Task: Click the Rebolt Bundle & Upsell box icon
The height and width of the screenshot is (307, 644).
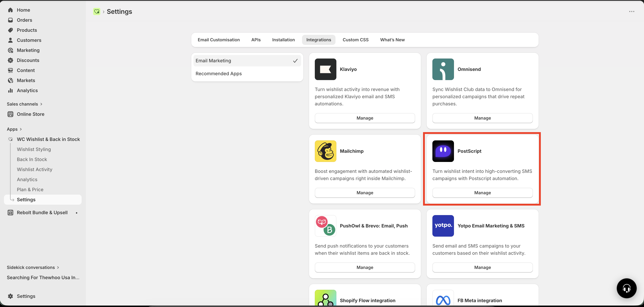Action: [10, 213]
